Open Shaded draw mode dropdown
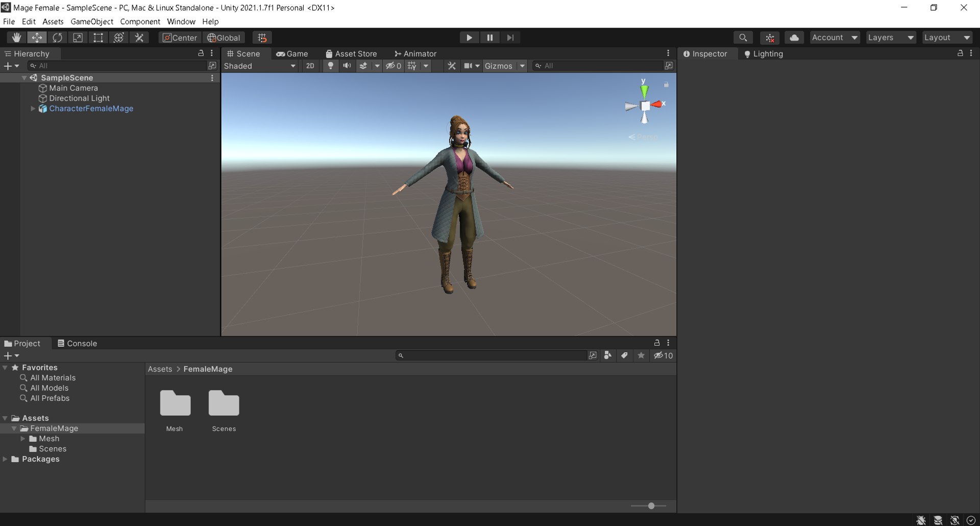The width and height of the screenshot is (980, 526). tap(260, 66)
